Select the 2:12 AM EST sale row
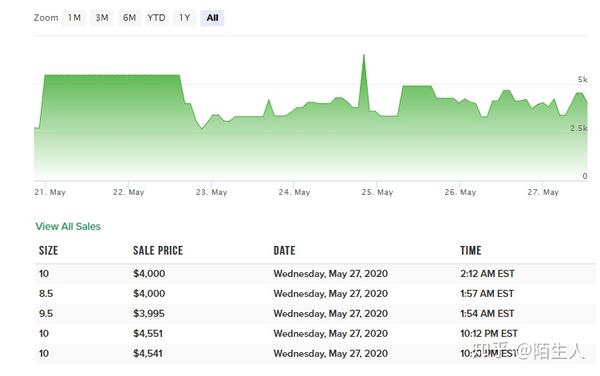 pos(315,274)
